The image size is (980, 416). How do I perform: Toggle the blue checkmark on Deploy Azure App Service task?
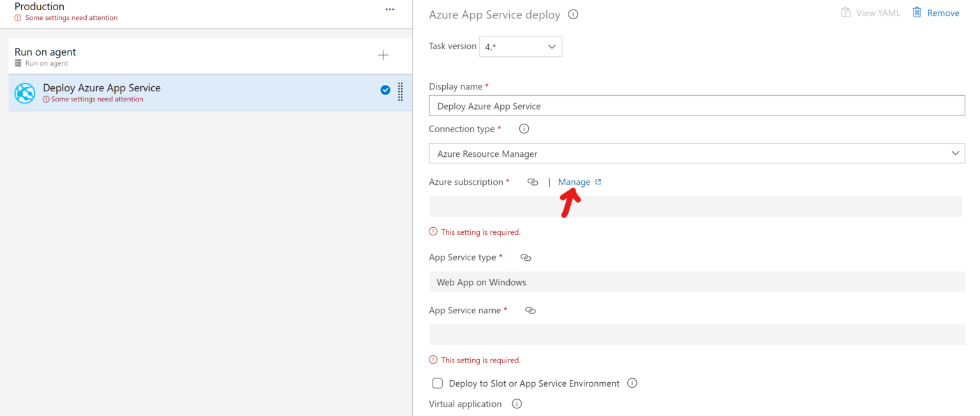click(385, 91)
